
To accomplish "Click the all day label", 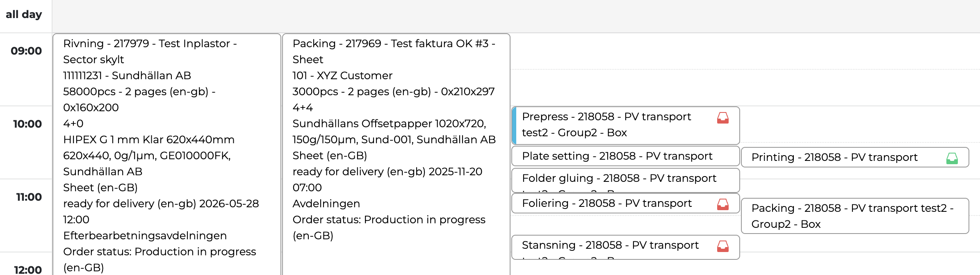I will click(x=24, y=15).
